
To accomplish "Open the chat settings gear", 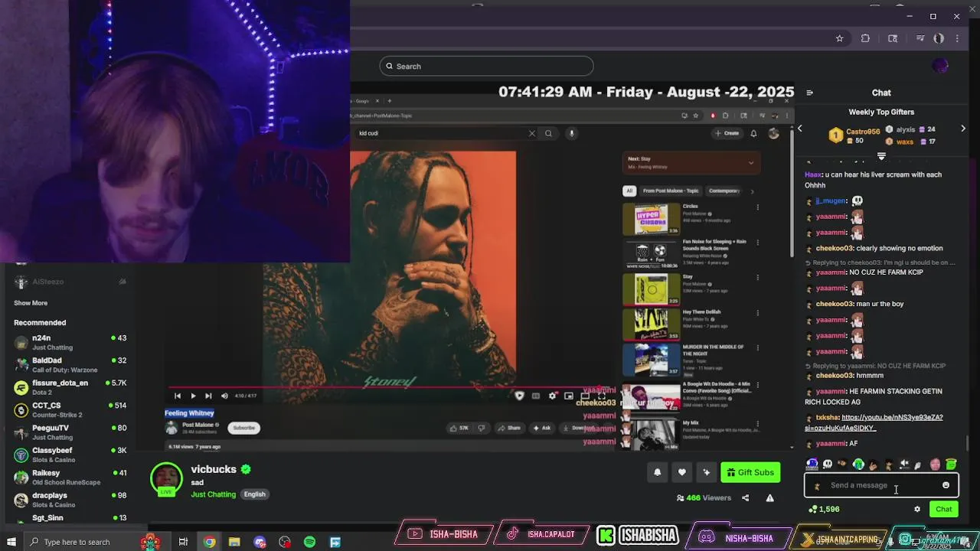I will [x=917, y=509].
